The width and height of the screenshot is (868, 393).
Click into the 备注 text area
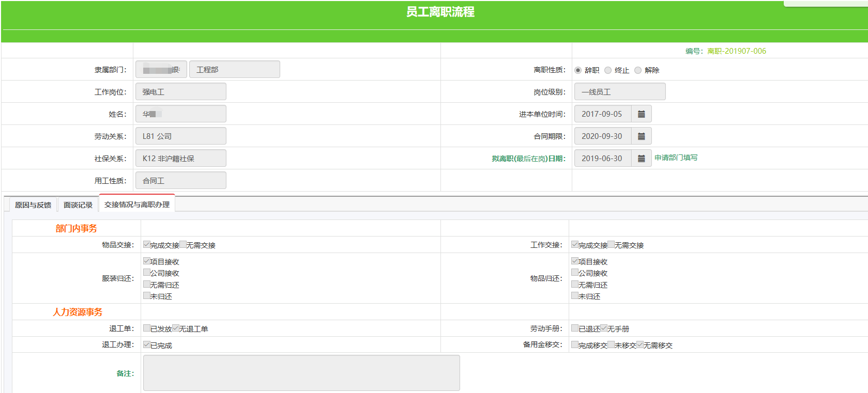coord(301,373)
